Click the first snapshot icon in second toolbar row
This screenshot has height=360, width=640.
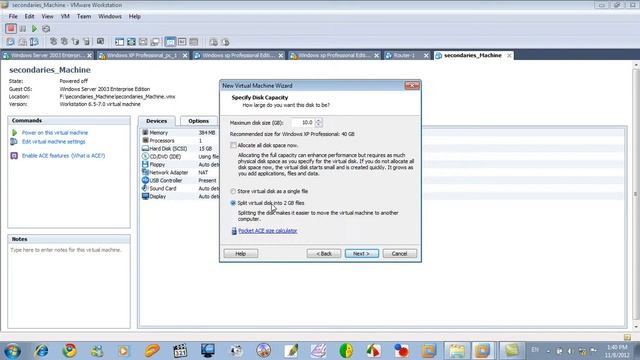(x=11, y=42)
